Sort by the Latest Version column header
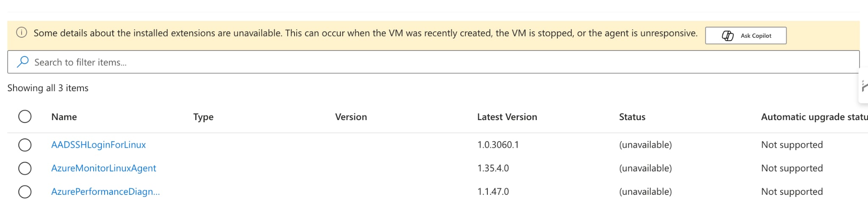The image size is (868, 216). coord(507,117)
